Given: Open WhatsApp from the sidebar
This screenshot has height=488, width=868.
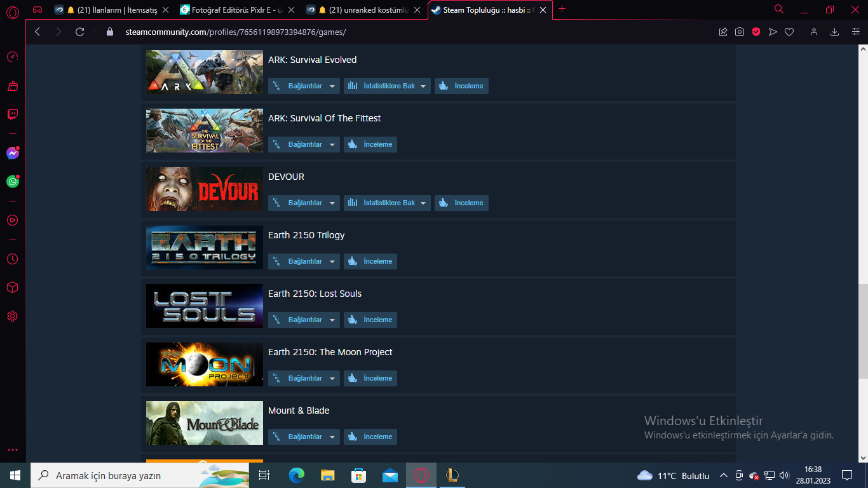Looking at the screenshot, I should (13, 182).
